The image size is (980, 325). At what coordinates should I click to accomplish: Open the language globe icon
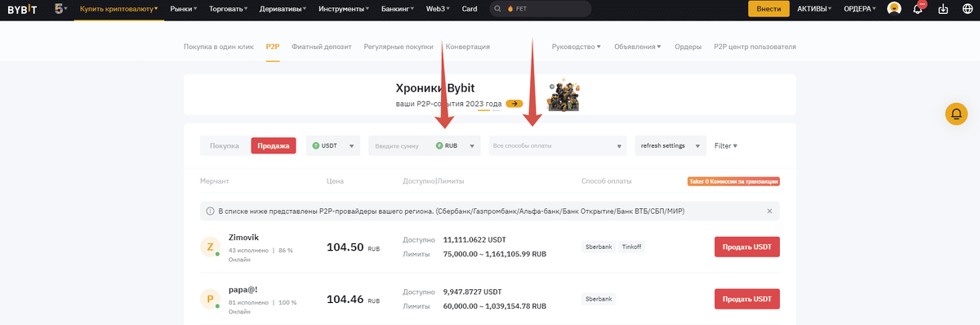click(968, 9)
